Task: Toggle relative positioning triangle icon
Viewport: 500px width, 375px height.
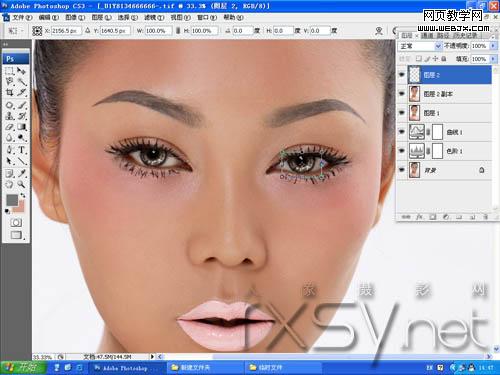Action: pos(87,30)
